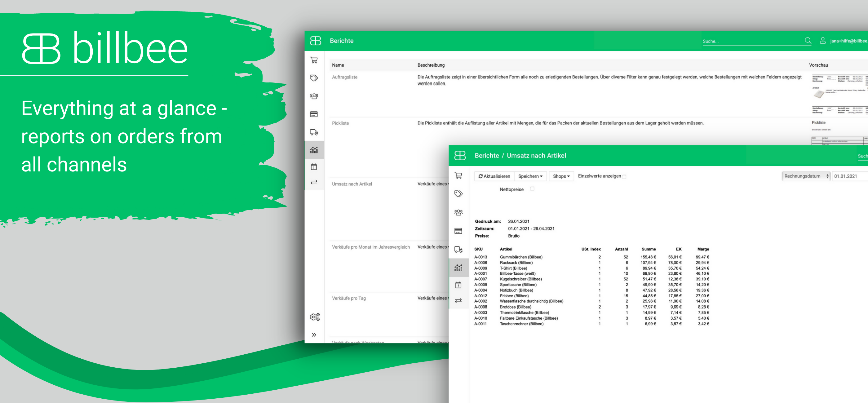The width and height of the screenshot is (868, 403).
Task: Click the credit card icon in front window sidebar
Action: click(458, 231)
